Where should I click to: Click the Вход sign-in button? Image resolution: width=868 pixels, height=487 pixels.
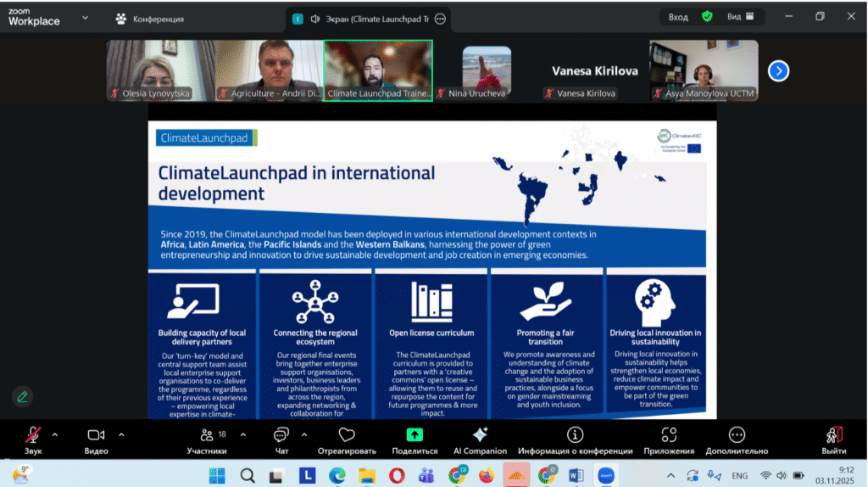pos(678,16)
